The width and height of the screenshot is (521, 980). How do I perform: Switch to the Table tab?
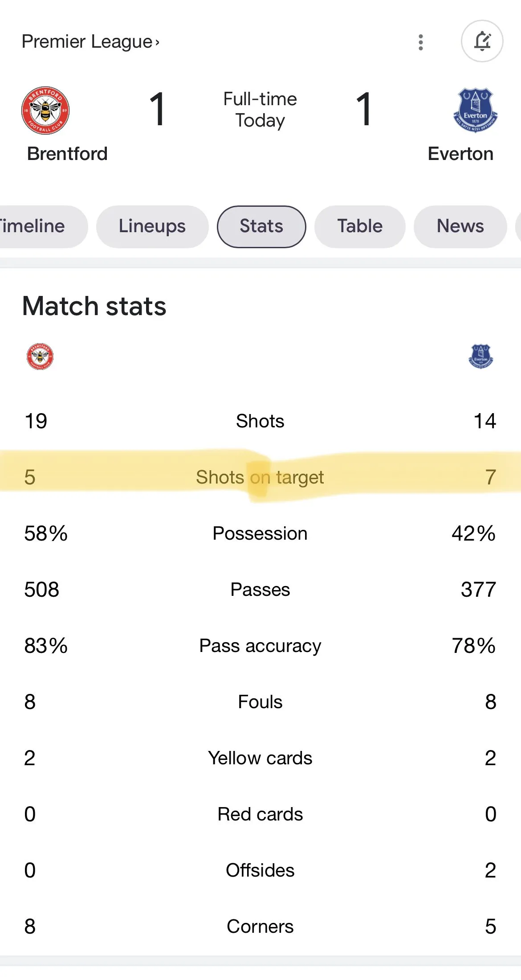coord(360,226)
